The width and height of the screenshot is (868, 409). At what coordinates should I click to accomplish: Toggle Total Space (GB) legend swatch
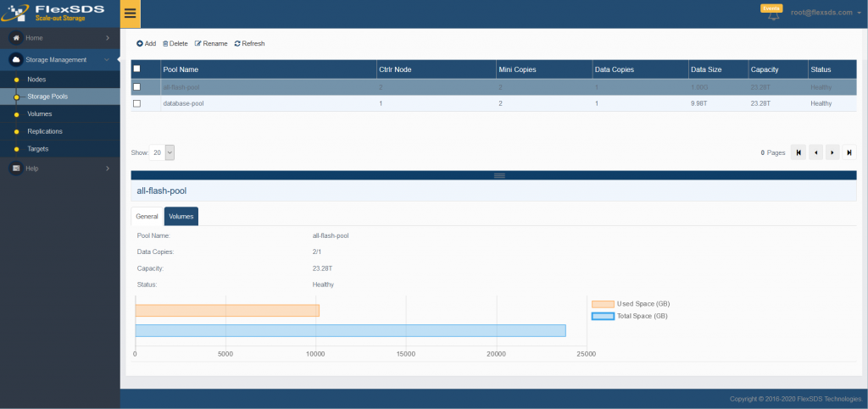(x=603, y=317)
